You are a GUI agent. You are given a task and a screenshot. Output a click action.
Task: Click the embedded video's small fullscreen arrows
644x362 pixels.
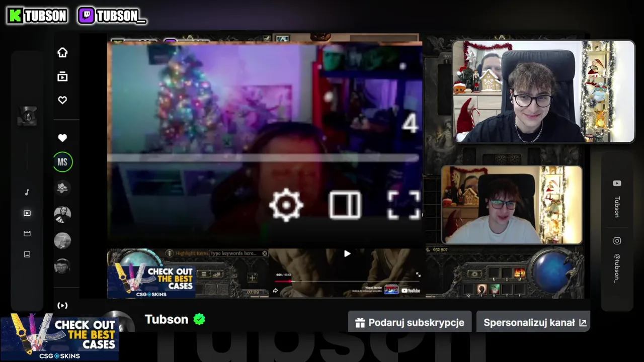(418, 275)
